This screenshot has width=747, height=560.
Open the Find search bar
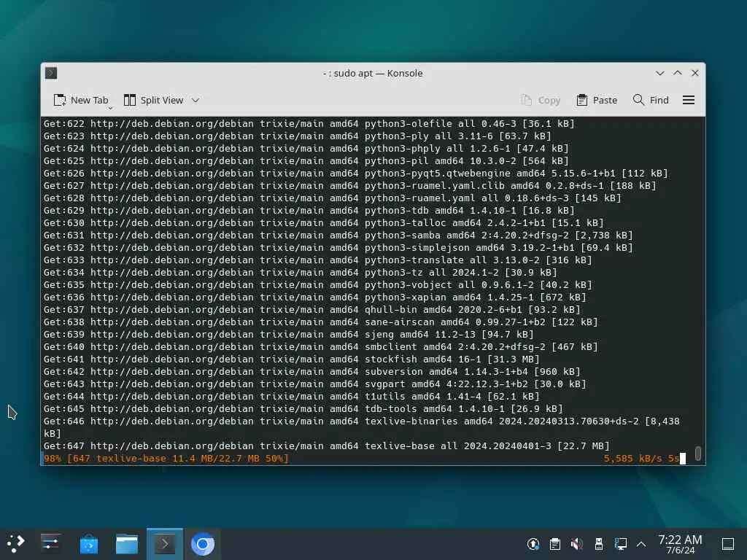(651, 100)
